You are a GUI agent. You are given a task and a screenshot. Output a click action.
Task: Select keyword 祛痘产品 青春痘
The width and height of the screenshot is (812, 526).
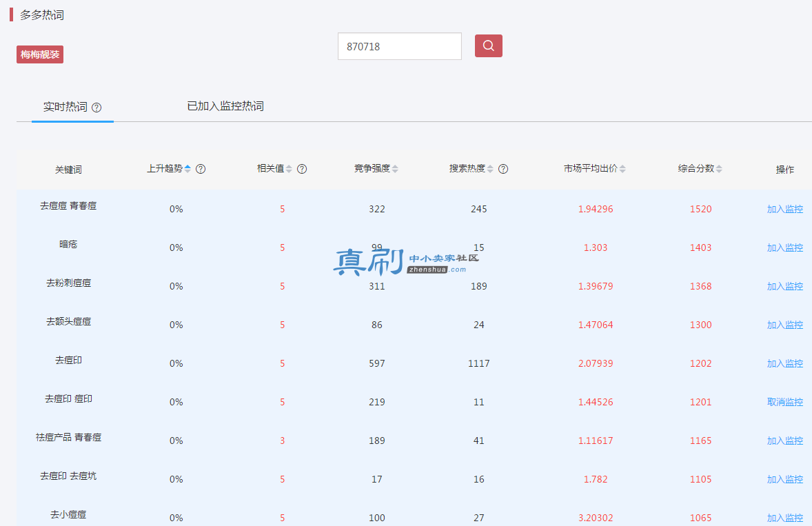pyautogui.click(x=68, y=438)
